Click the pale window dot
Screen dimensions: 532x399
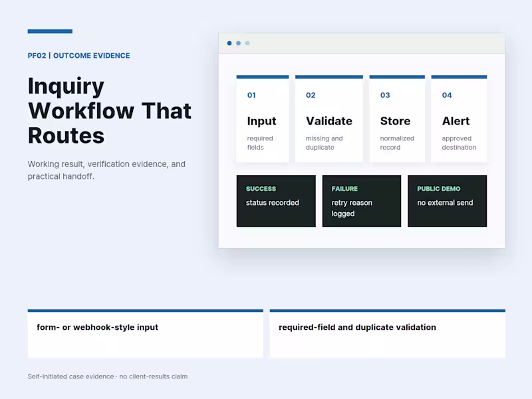click(x=247, y=43)
